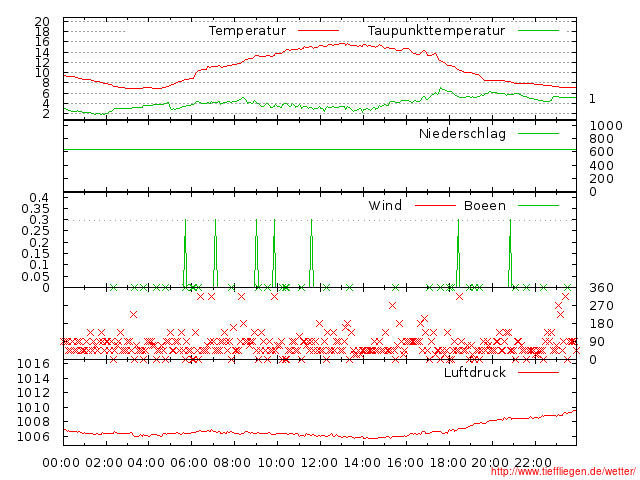Viewport: 640px width, 480px height.
Task: Click the red Temperatur legend line sample
Action: [318, 31]
